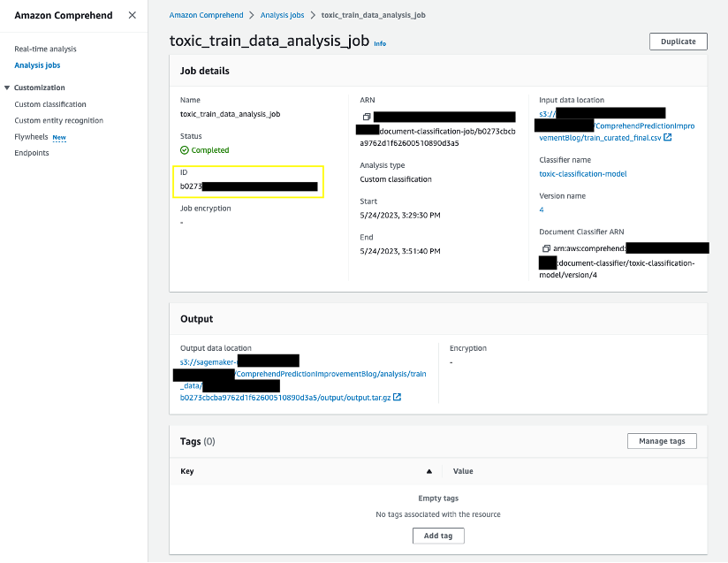Close the Amazon Comprehend side panel
The width and height of the screenshot is (728, 563).
coord(133,15)
